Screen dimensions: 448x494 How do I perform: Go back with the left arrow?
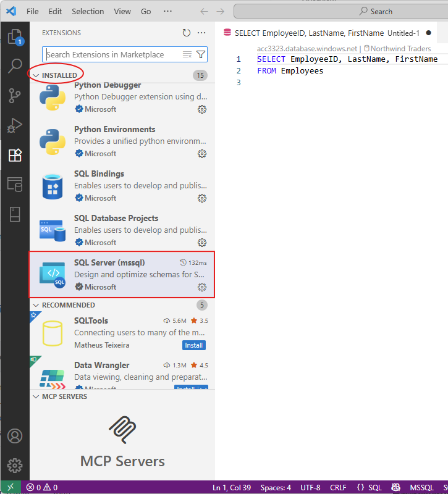[x=205, y=12]
